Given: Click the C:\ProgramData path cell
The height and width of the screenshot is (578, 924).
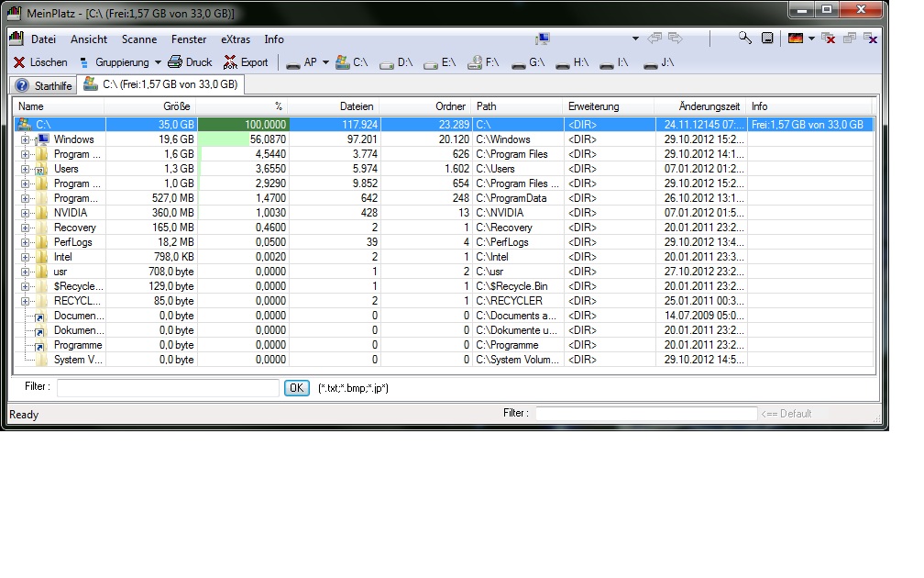Looking at the screenshot, I should 517,198.
